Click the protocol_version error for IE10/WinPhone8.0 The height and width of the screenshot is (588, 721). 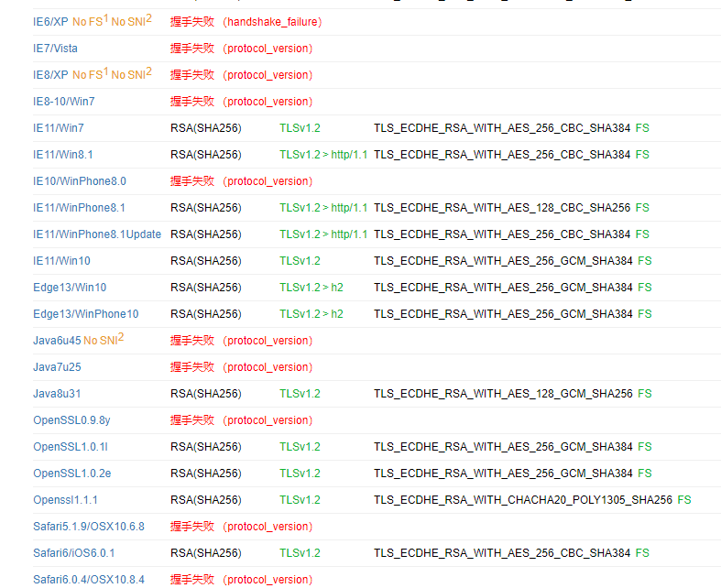[x=268, y=181]
